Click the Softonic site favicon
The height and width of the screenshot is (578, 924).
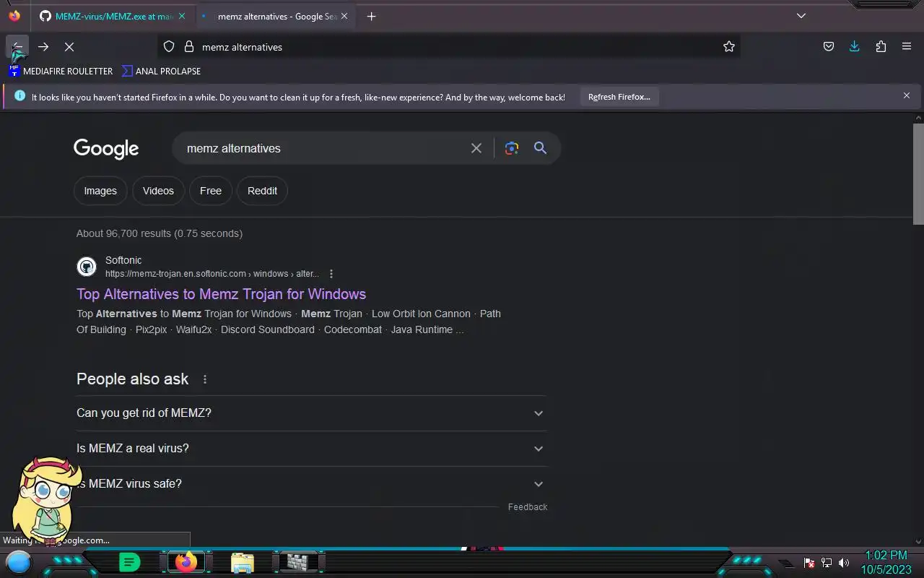coord(87,267)
